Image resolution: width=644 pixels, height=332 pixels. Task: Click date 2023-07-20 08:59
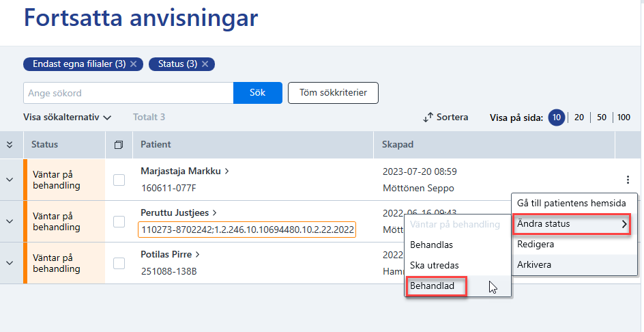(x=420, y=171)
